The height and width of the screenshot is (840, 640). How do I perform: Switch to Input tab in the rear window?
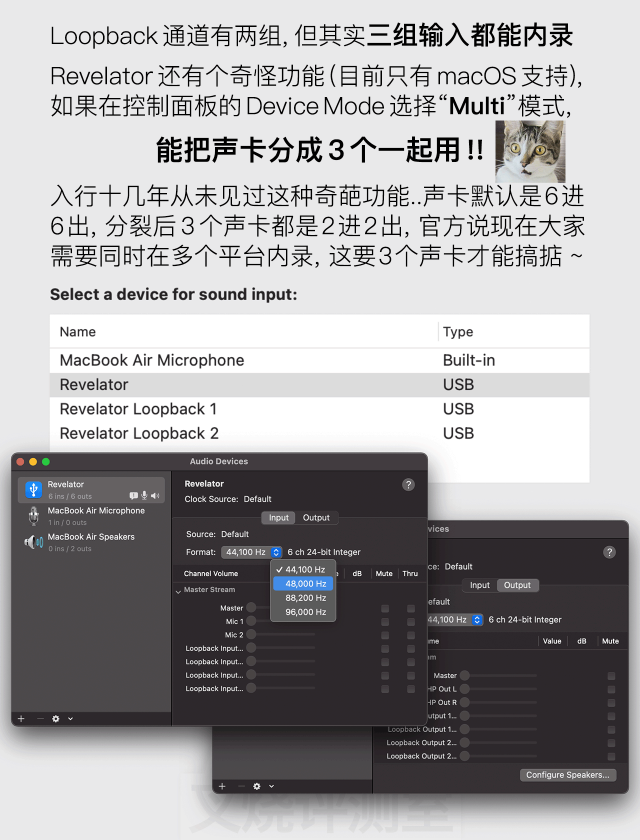pyautogui.click(x=480, y=585)
